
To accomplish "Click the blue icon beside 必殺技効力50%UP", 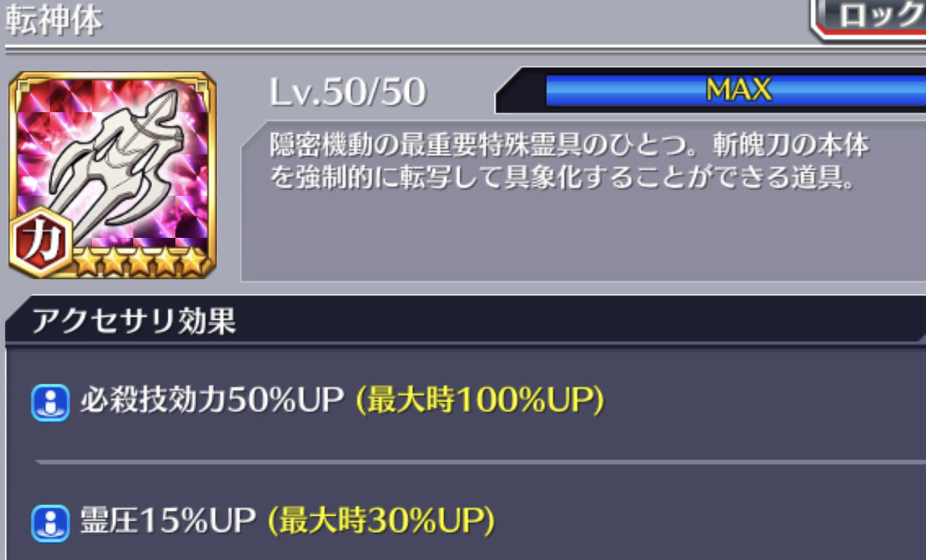I will click(x=51, y=403).
